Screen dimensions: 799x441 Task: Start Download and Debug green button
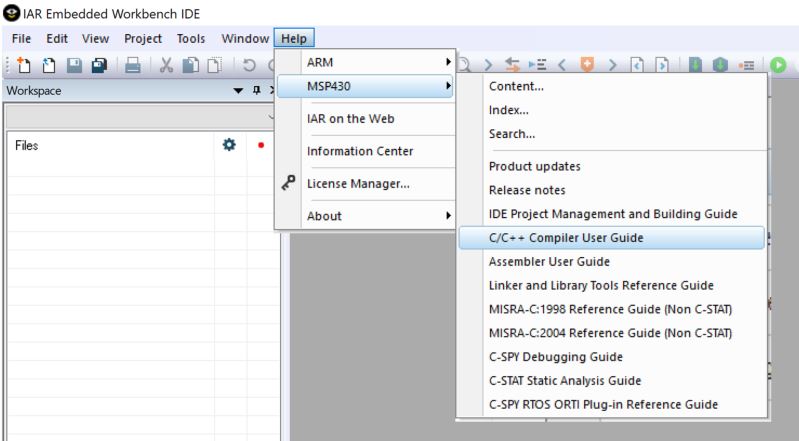(x=778, y=65)
